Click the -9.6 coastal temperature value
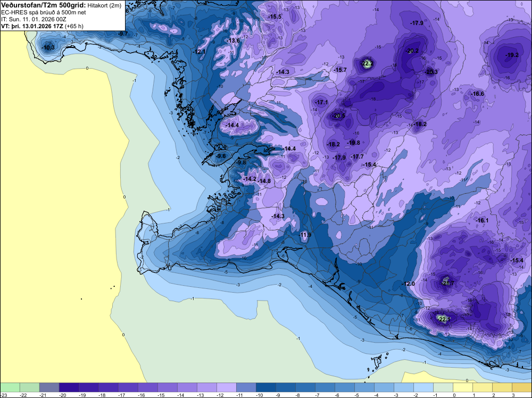 (221, 156)
